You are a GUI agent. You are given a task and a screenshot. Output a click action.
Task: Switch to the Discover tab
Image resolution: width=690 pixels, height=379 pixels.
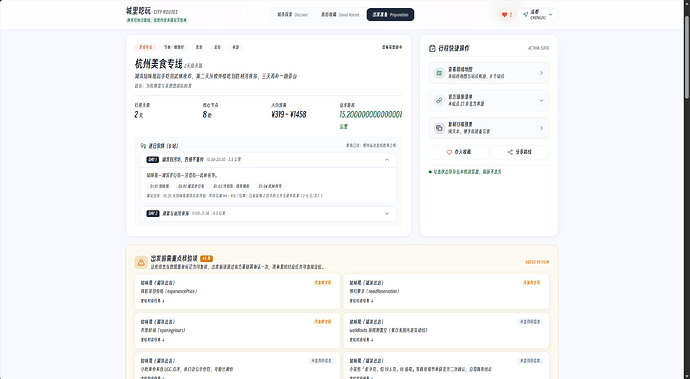point(292,15)
